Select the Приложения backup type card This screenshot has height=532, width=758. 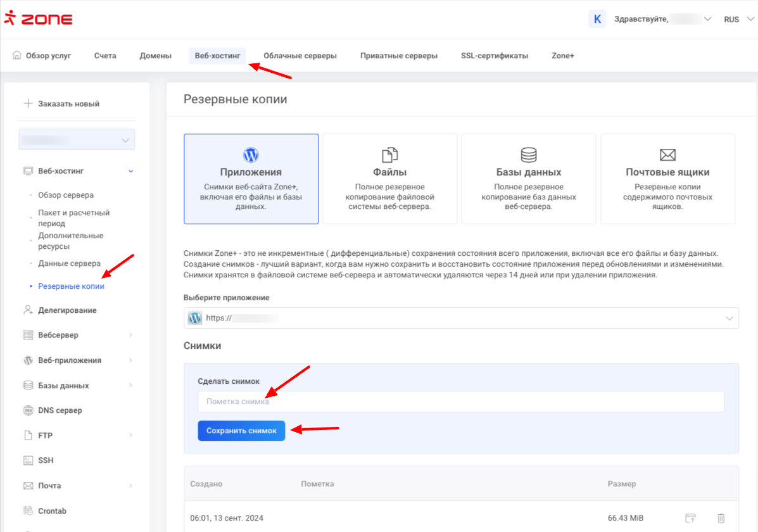[251, 179]
